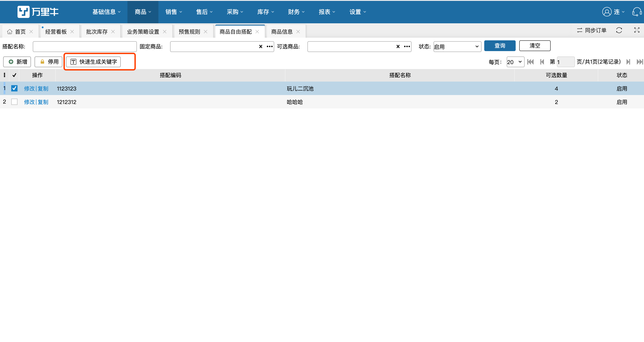The image size is (644, 342).
Task: Click 复制 link for 哈哈哈
Action: tap(43, 102)
